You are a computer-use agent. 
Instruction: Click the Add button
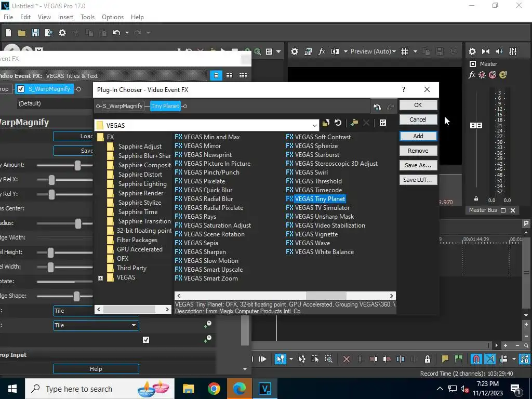click(x=418, y=136)
